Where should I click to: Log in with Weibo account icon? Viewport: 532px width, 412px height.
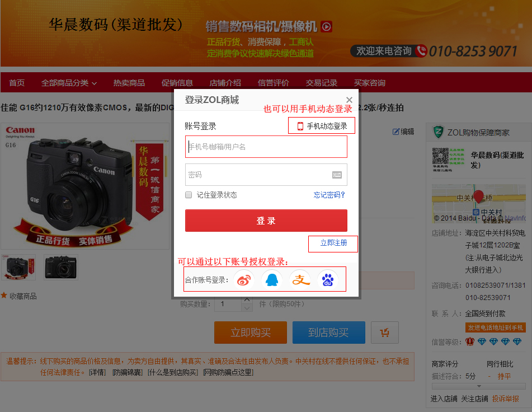243,280
